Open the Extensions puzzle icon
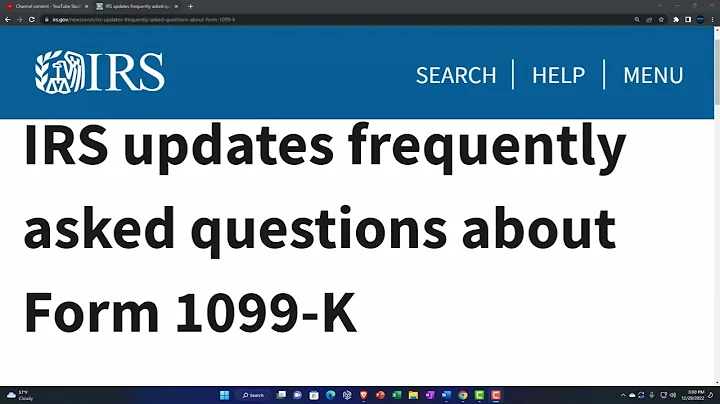This screenshot has width=720, height=404. (676, 20)
